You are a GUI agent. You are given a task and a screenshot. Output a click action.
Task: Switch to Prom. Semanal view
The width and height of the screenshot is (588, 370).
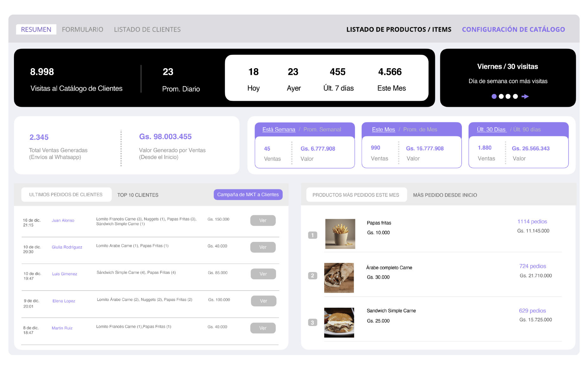coord(322,129)
